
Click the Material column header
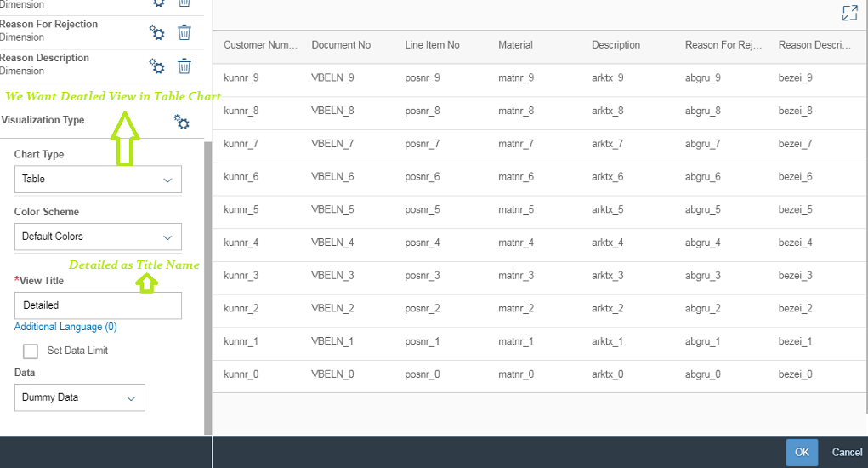(515, 45)
